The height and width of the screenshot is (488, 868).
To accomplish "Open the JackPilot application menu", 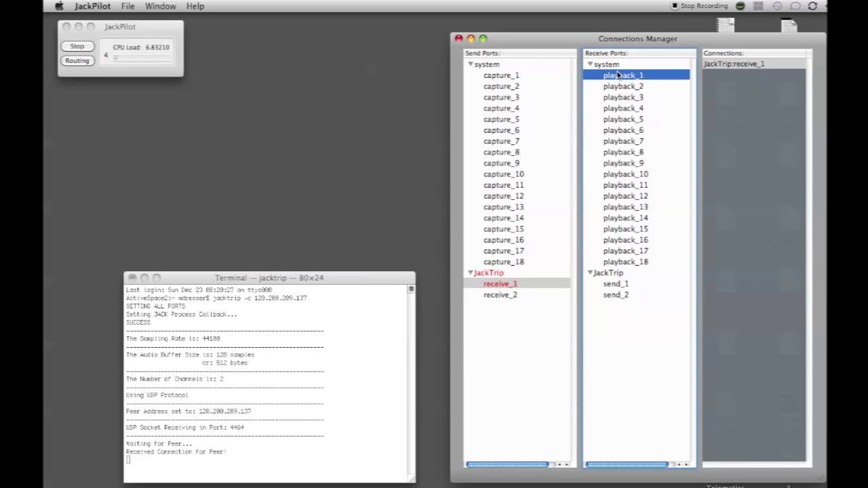I will click(x=92, y=6).
